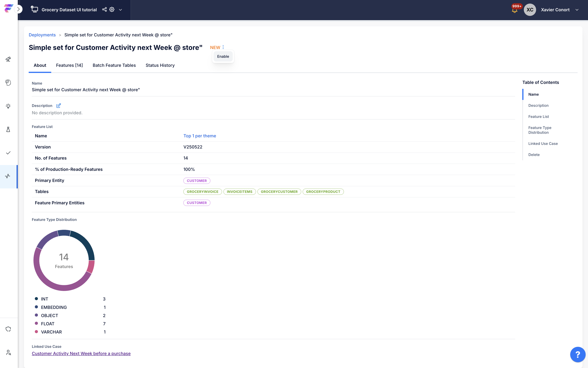Click the lightbulb icon in sidebar

(x=8, y=106)
